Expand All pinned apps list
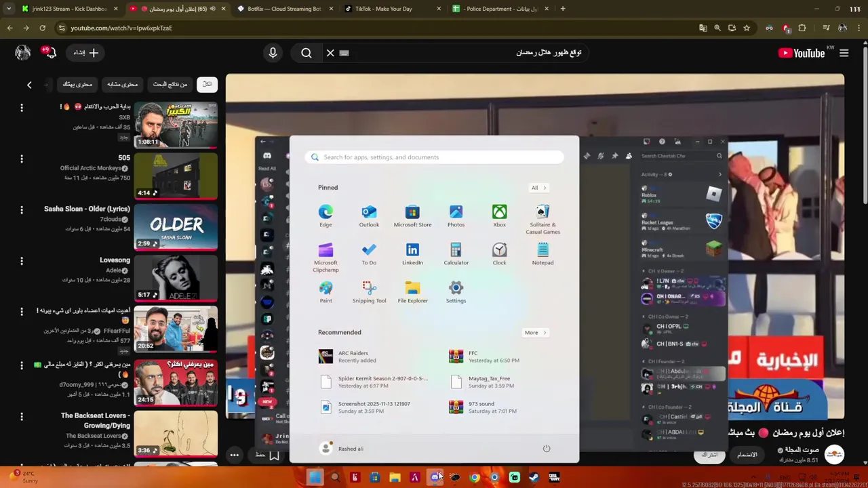The width and height of the screenshot is (868, 488). tap(539, 188)
